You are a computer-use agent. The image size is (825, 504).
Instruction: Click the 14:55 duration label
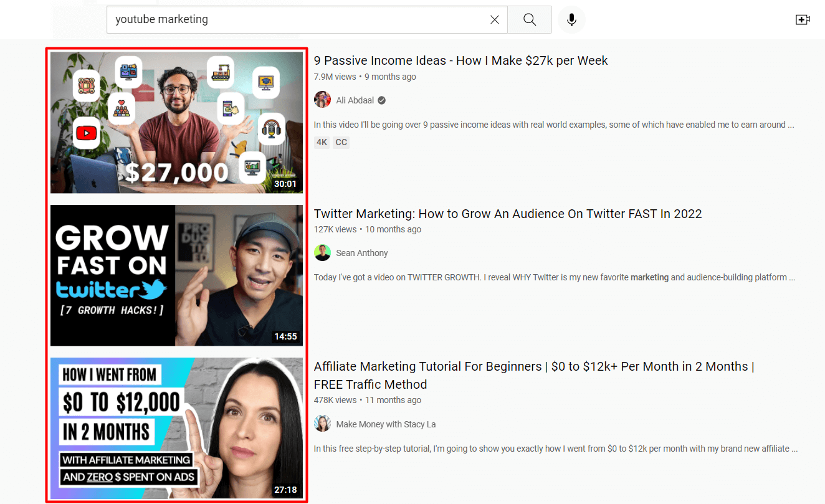[x=286, y=336]
